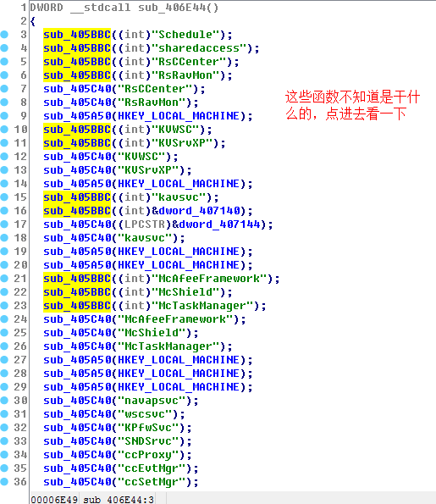Toggle breakpoint dot on line 3

[4, 35]
